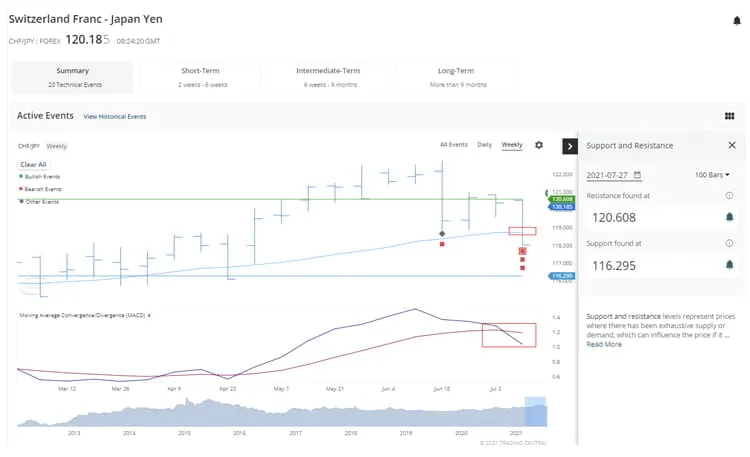Switch chart to Daily view
The height and width of the screenshot is (457, 750).
point(484,145)
